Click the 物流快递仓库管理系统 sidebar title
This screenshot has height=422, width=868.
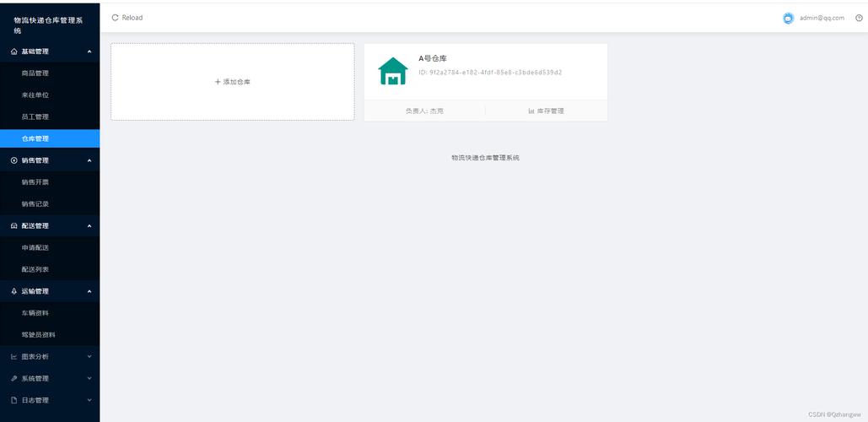click(x=49, y=25)
